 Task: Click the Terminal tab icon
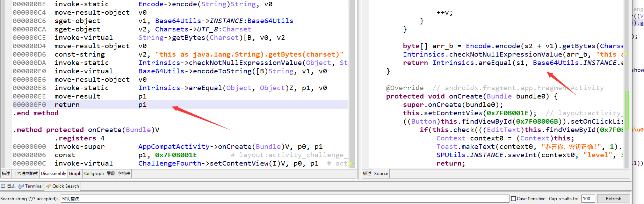tap(21, 186)
